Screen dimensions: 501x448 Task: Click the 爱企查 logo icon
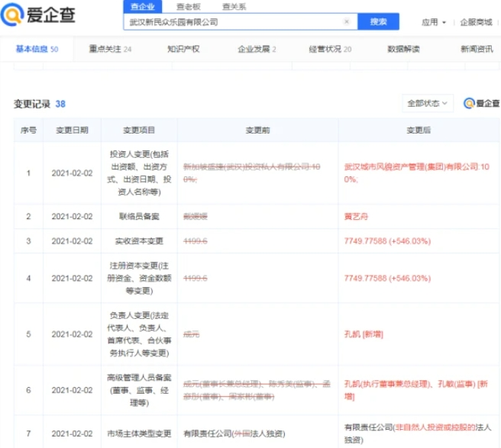pyautogui.click(x=12, y=15)
